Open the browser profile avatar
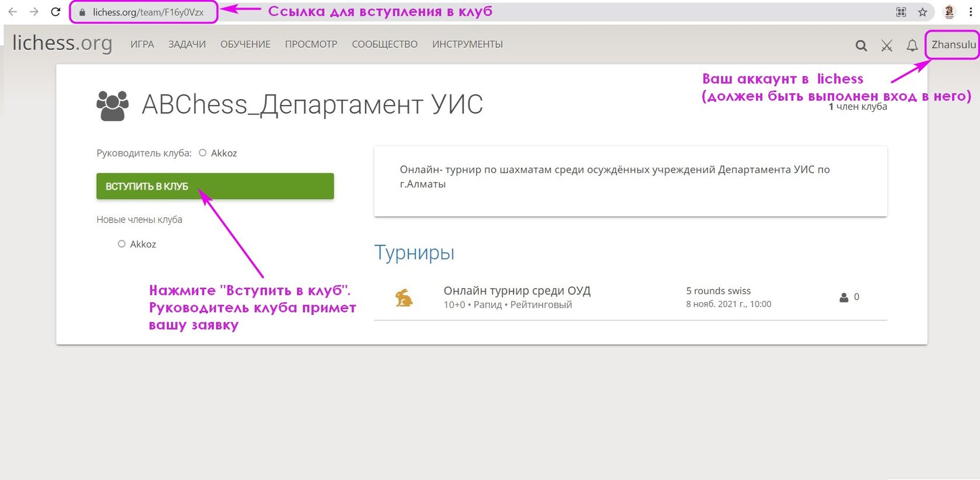980x480 pixels. click(949, 12)
